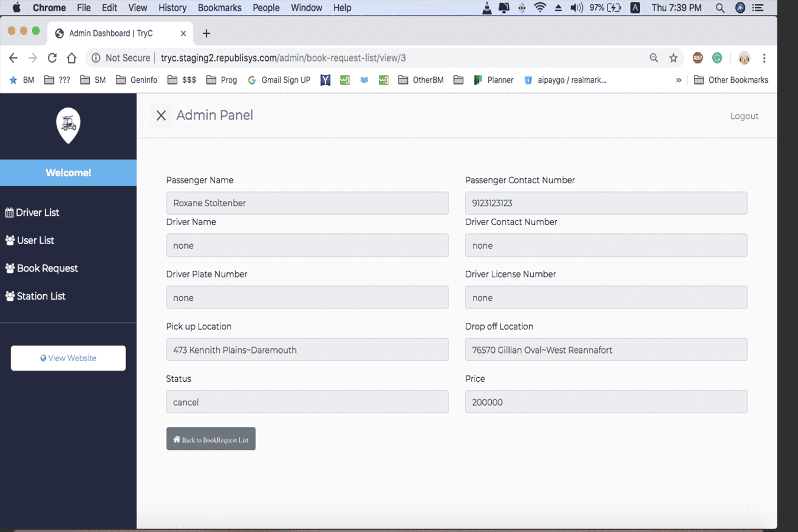Open Gmail Sign UP bookmark

pyautogui.click(x=279, y=80)
